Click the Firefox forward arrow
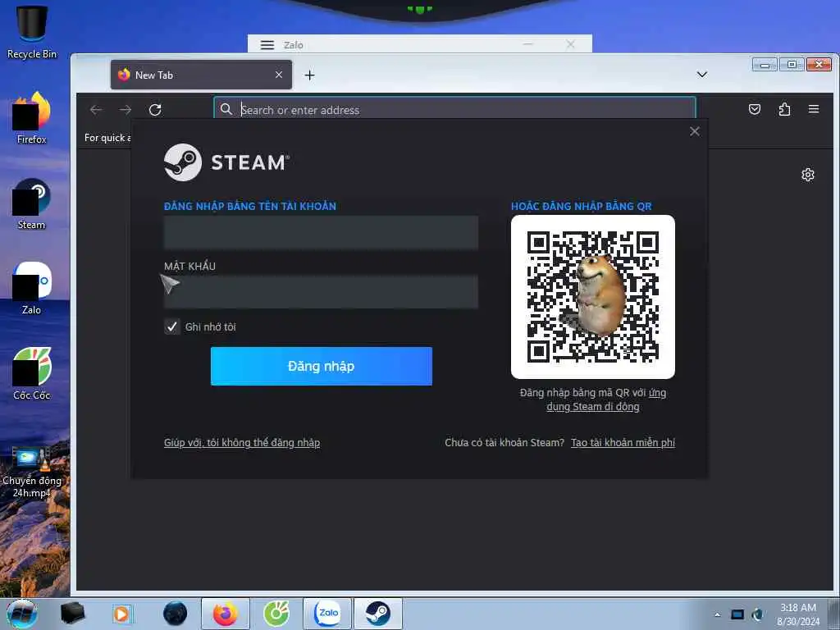The image size is (840, 630). point(126,110)
